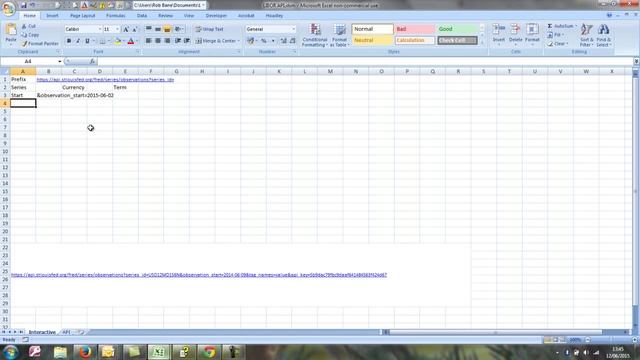This screenshot has height=360, width=640.
Task: Open the long API URL link in row 25
Action: 199,275
